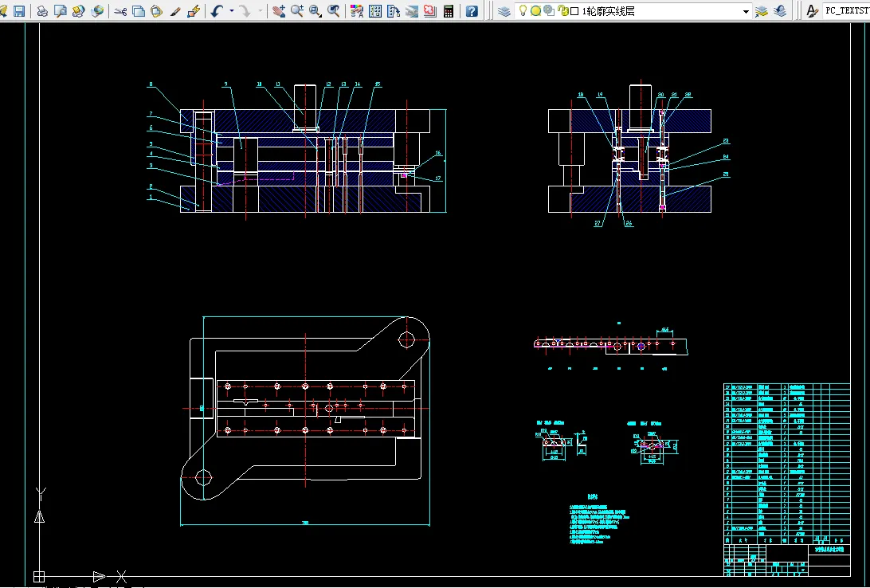Expand the layer list dropdown arrow
This screenshot has height=588, width=870.
tap(746, 11)
